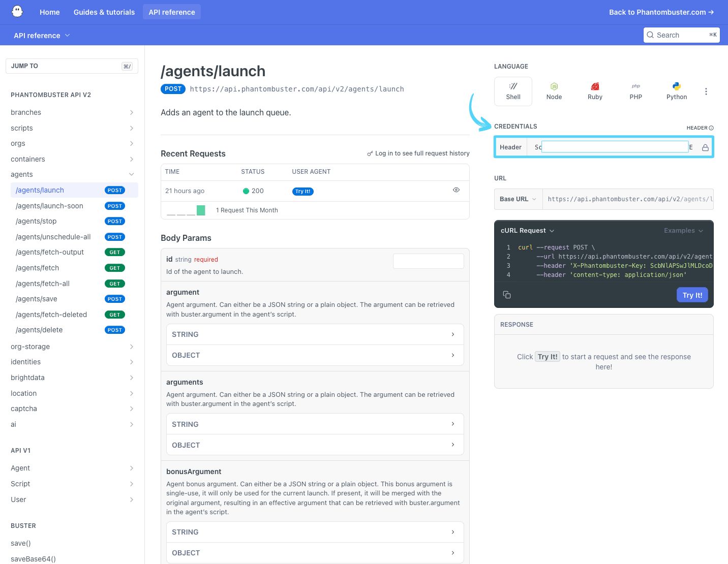Viewport: 728px width, 564px height.
Task: Click Try It! badge in recent requests
Action: (x=303, y=192)
